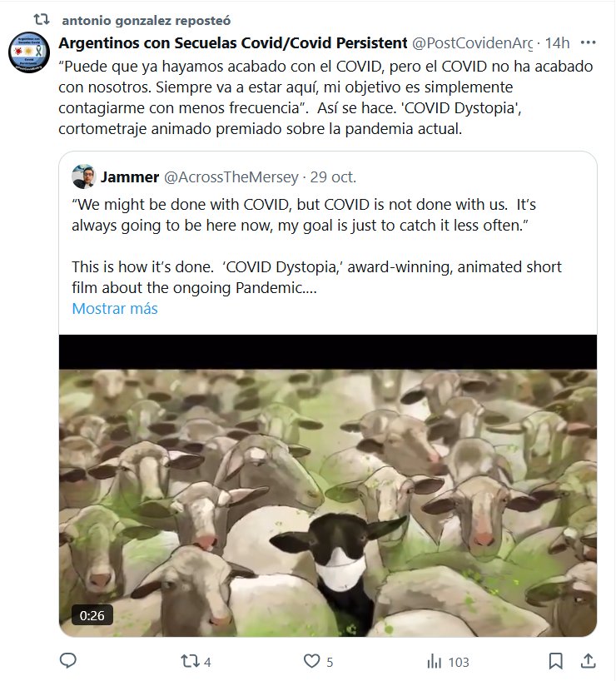Open the @PostCovidenArg handle
The height and width of the screenshot is (681, 616).
tap(471, 42)
